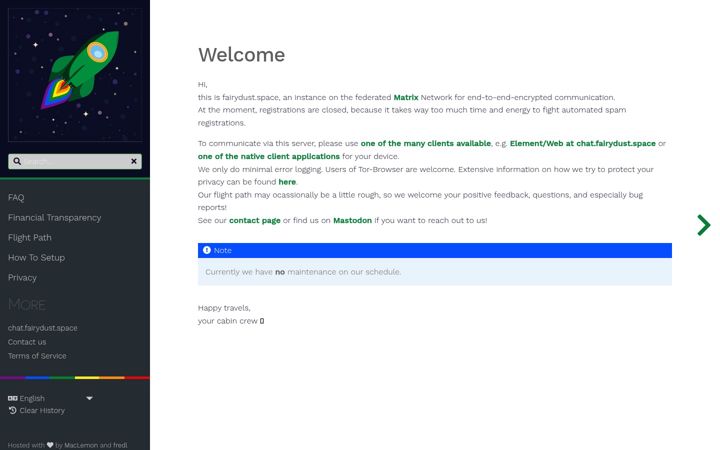Open Financial Transparency in the sidebar
720x450 pixels.
[x=54, y=218]
